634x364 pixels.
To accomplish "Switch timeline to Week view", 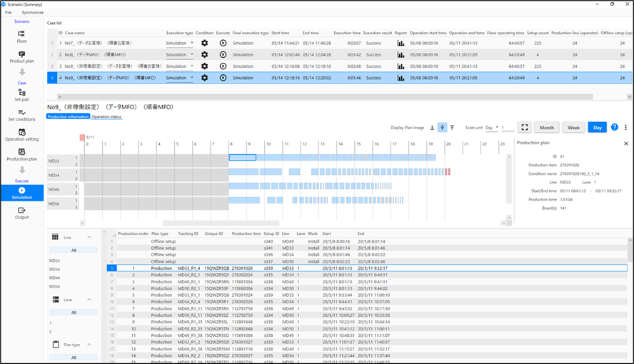I will coord(573,127).
